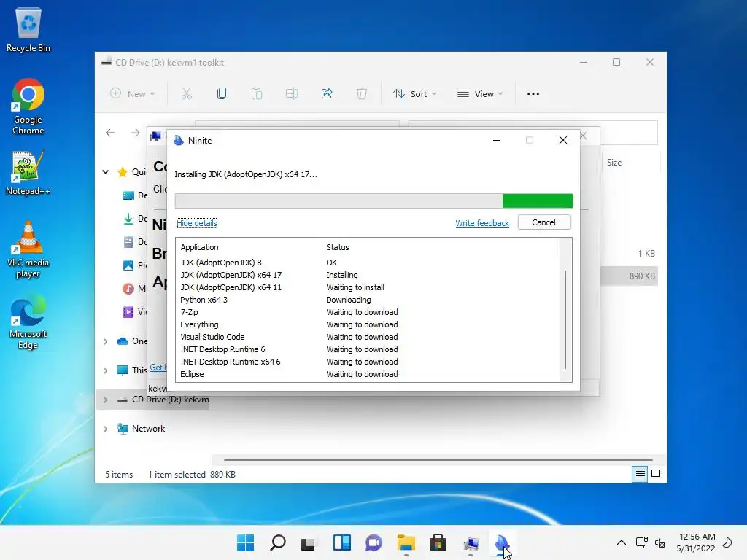Open File Explorer from the taskbar

406,542
